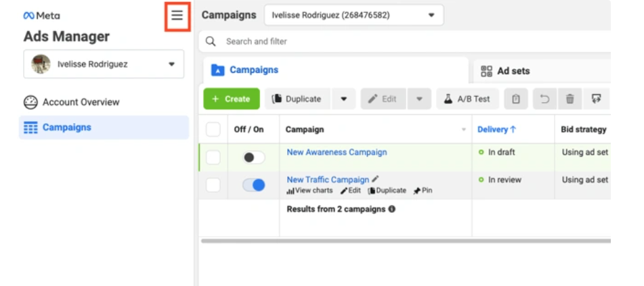Viewport: 644px width, 286px height.
Task: Click the trash delete icon
Action: coord(570,99)
